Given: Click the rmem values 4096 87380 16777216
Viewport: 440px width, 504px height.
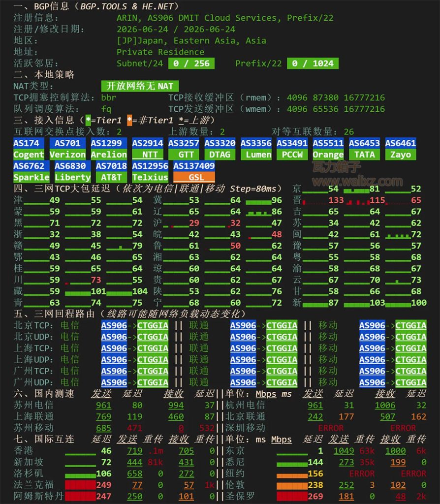Looking at the screenshot, I should [336, 97].
